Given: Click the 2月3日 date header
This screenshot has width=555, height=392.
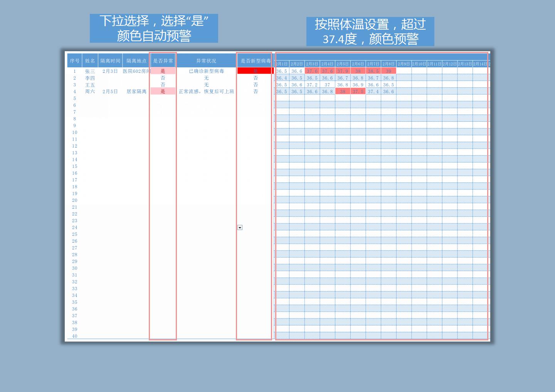Looking at the screenshot, I should point(312,64).
